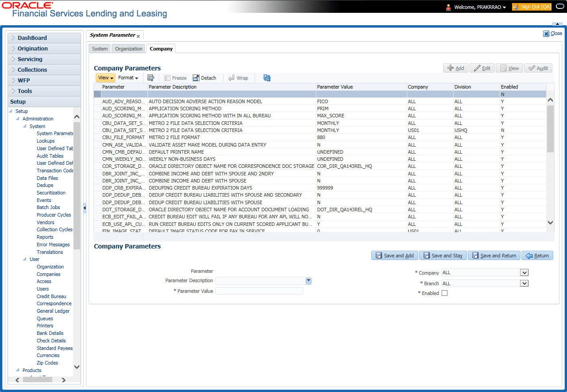This screenshot has width=567, height=392.
Task: Open the Lookups link in Setup tree
Action: 46,141
